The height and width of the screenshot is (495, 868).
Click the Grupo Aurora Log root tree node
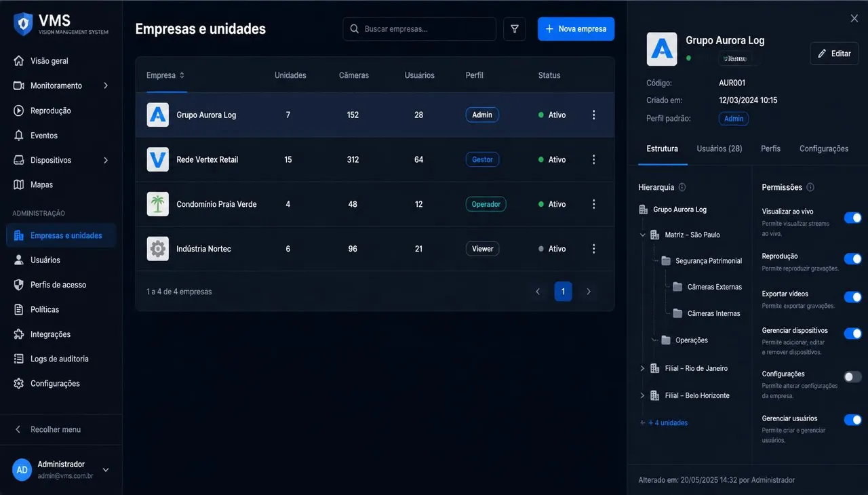click(673, 210)
